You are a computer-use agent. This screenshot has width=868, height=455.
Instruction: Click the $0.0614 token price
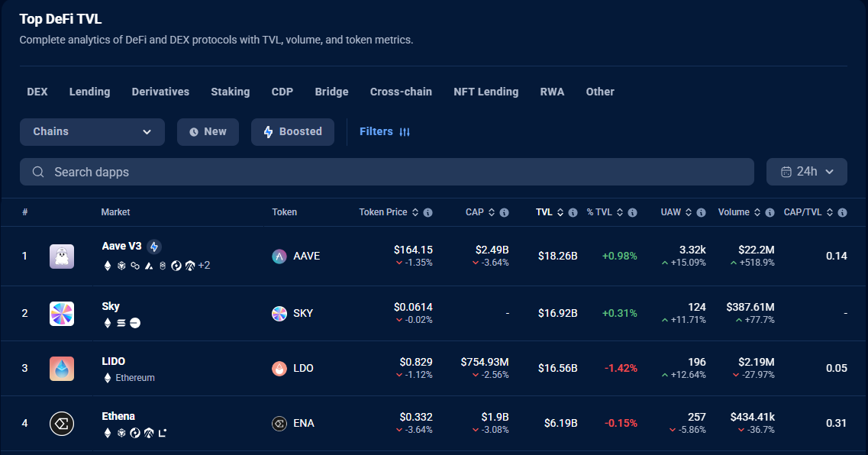pos(413,307)
